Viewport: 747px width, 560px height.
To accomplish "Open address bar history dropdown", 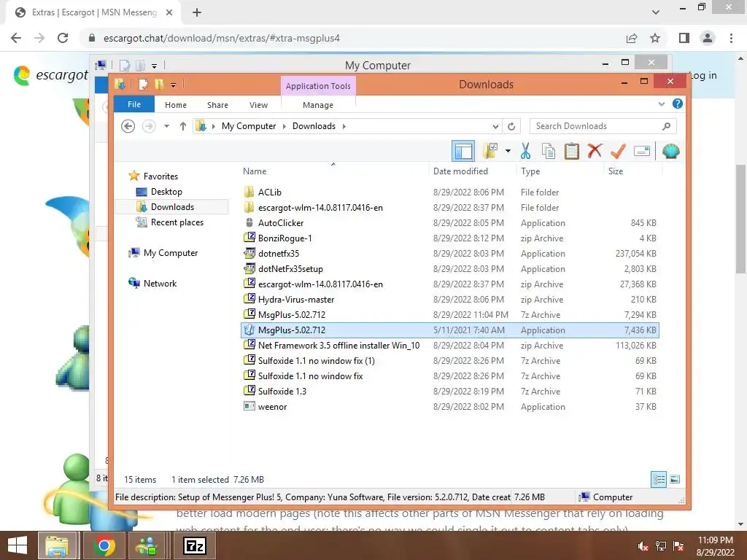I will [495, 126].
